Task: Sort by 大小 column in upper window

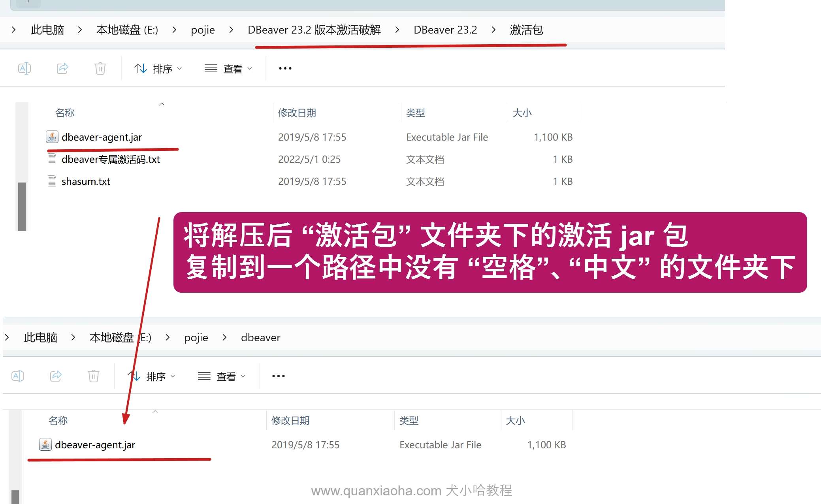Action: coord(522,113)
